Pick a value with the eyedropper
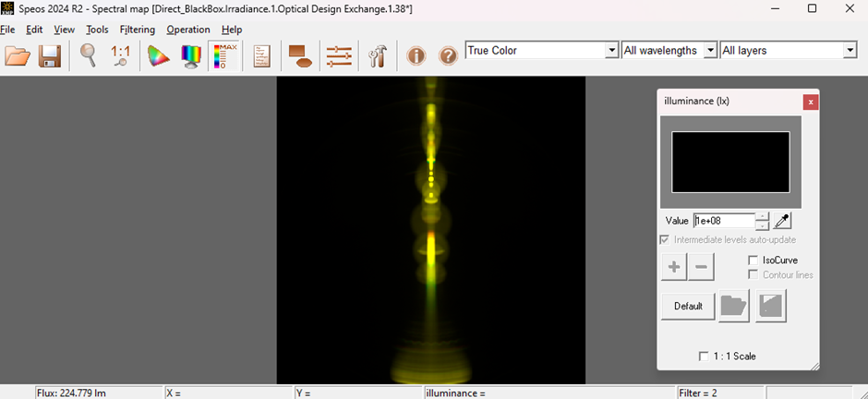868x399 pixels. 782,221
